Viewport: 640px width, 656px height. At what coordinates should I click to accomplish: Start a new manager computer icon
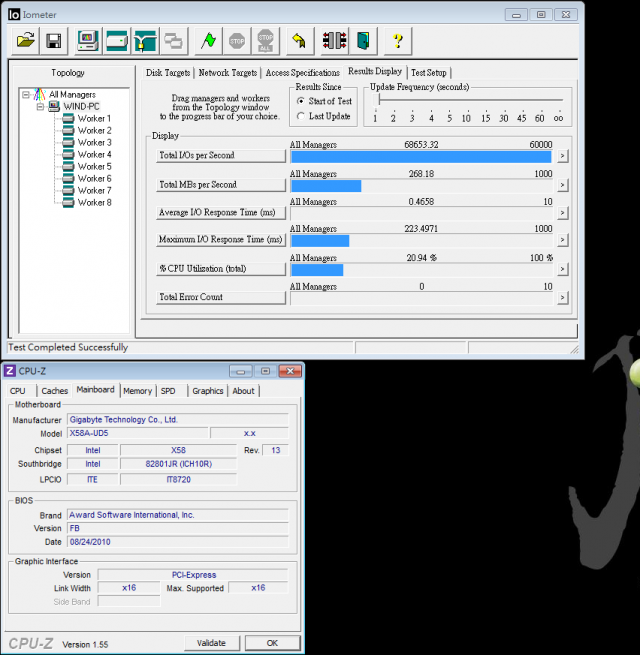[88, 41]
